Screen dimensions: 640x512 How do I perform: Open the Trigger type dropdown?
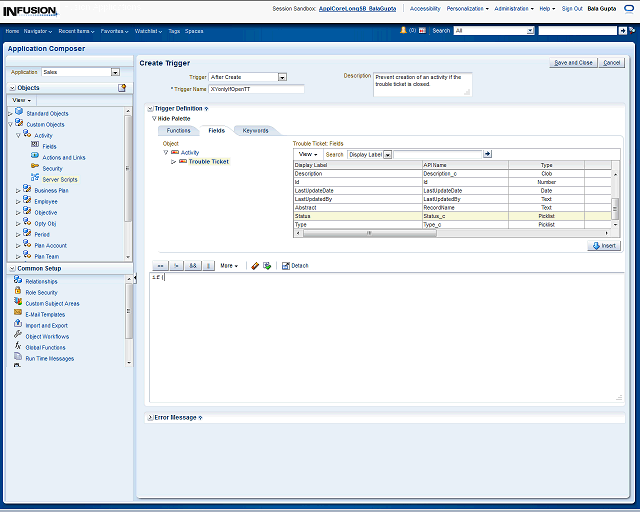pyautogui.click(x=282, y=77)
